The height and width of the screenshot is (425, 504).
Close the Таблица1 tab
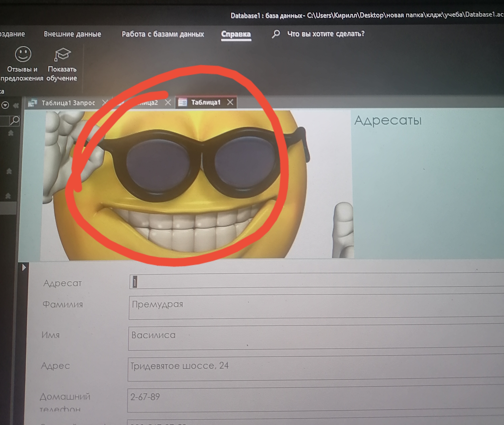[230, 102]
